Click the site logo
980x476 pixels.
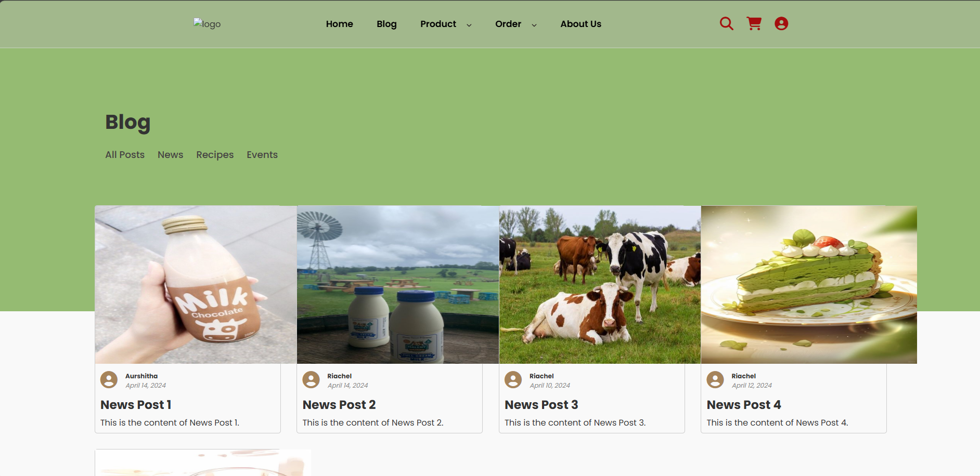(207, 23)
